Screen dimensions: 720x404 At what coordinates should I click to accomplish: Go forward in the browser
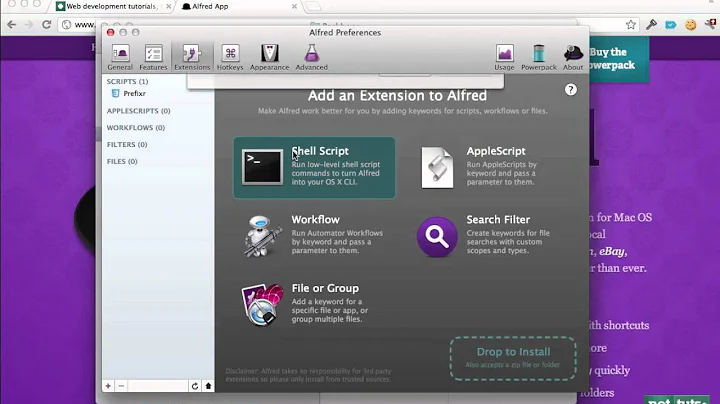point(29,24)
